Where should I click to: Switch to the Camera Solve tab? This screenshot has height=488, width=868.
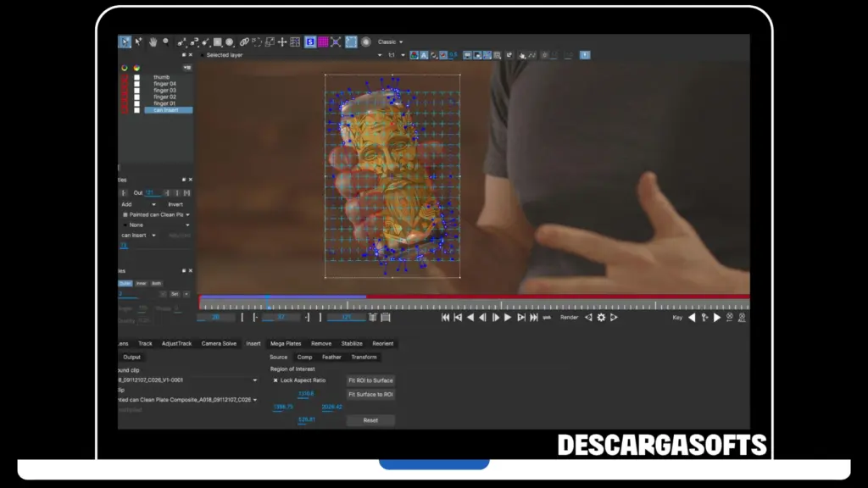coord(220,344)
